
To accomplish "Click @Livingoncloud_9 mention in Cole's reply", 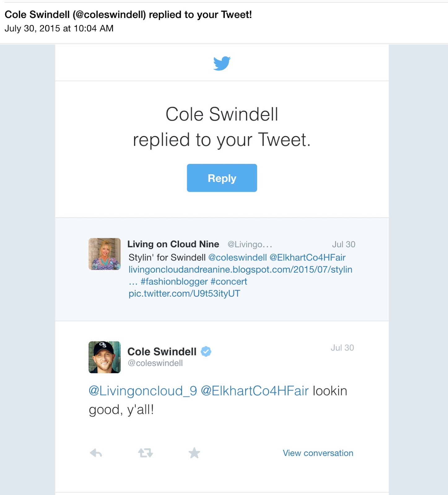I will [x=143, y=391].
